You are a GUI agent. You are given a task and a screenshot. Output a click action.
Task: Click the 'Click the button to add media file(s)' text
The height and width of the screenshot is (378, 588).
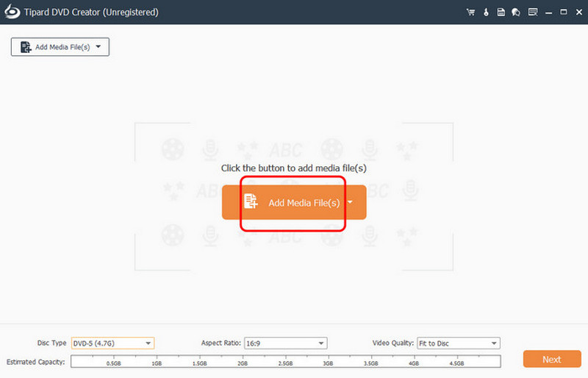click(293, 168)
